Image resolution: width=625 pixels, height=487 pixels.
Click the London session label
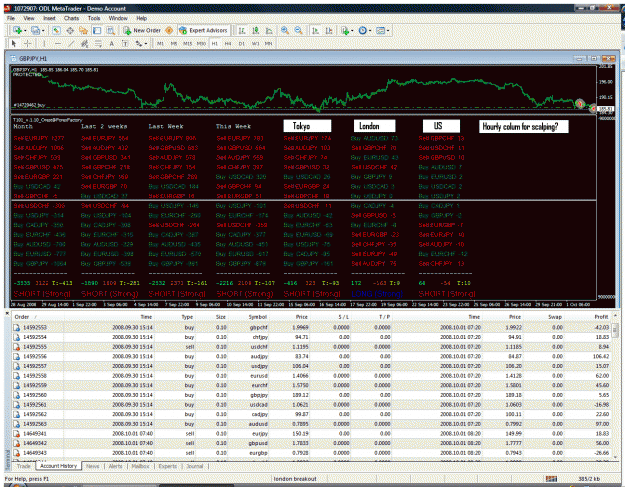point(374,126)
